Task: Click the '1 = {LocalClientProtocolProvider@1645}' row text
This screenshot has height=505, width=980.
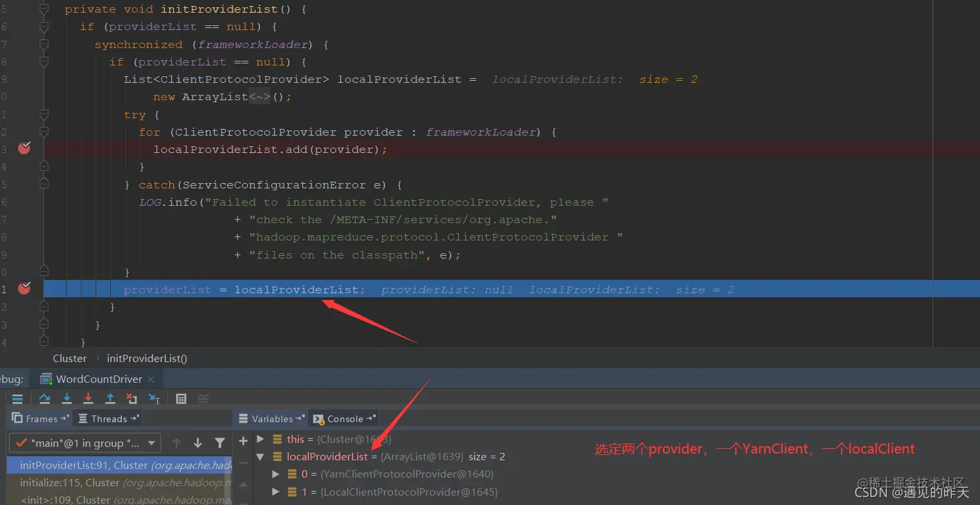Action: 399,492
